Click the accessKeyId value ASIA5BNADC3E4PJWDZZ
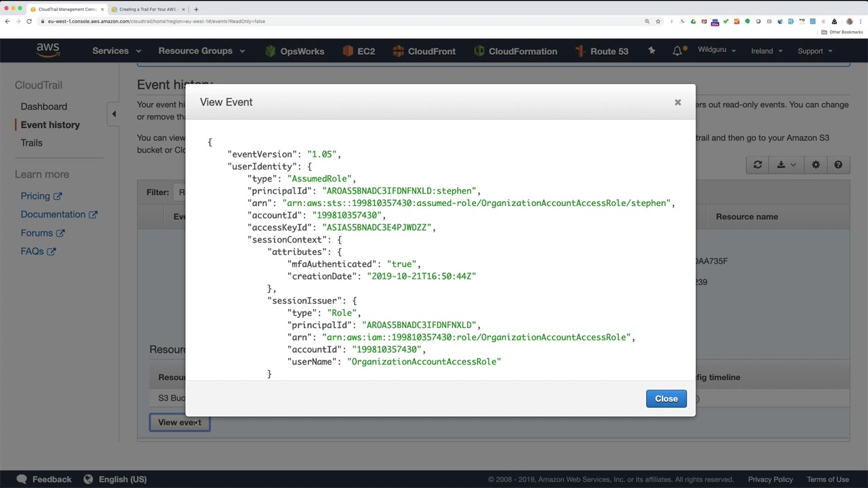This screenshot has height=488, width=868. coord(376,228)
